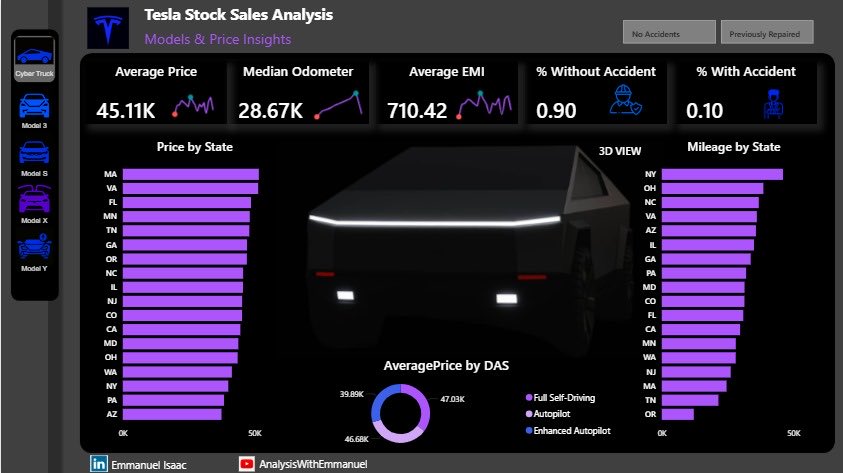The image size is (843, 473).
Task: Open the YouTube icon for AnalysisWithEmmanuel
Action: pyautogui.click(x=247, y=464)
